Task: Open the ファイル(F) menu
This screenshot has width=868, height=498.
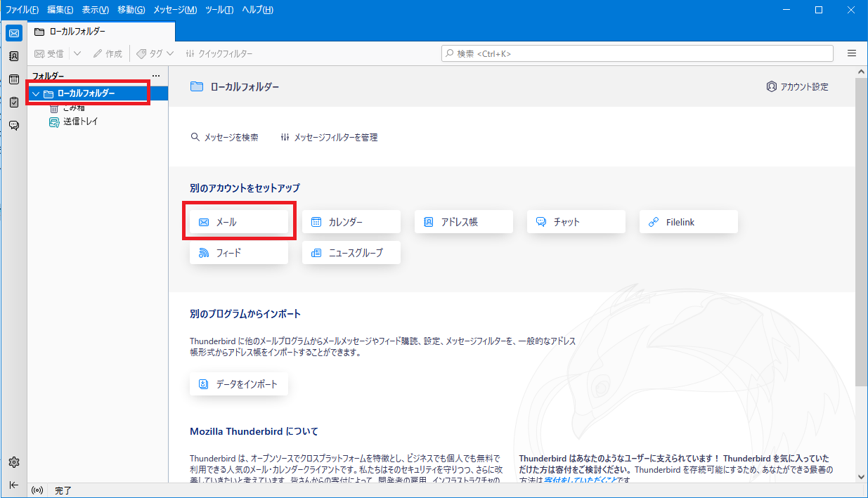Action: 22,10
